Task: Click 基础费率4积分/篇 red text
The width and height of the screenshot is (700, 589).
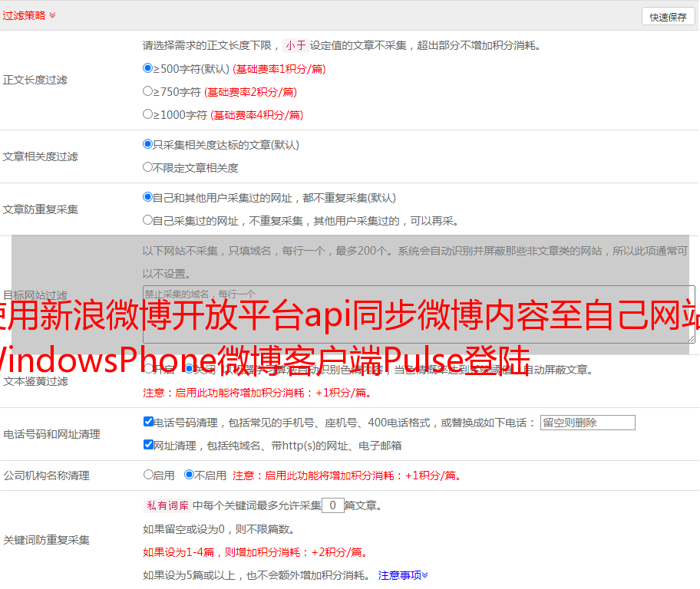Action: click(256, 115)
